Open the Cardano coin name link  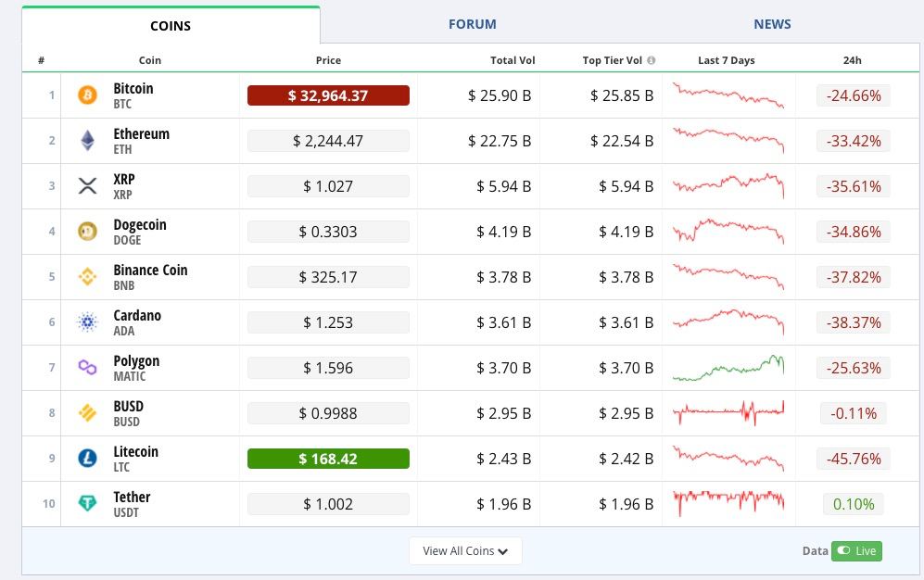(x=137, y=315)
